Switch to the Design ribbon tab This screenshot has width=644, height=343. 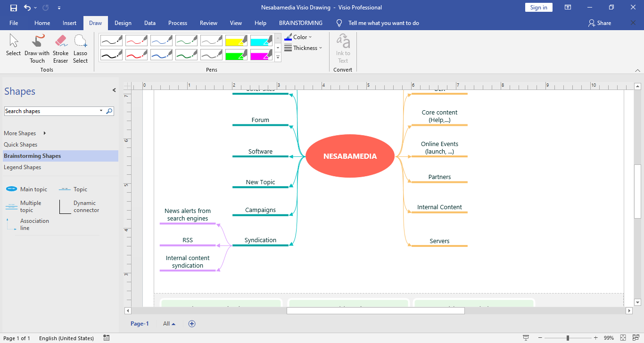(x=123, y=23)
